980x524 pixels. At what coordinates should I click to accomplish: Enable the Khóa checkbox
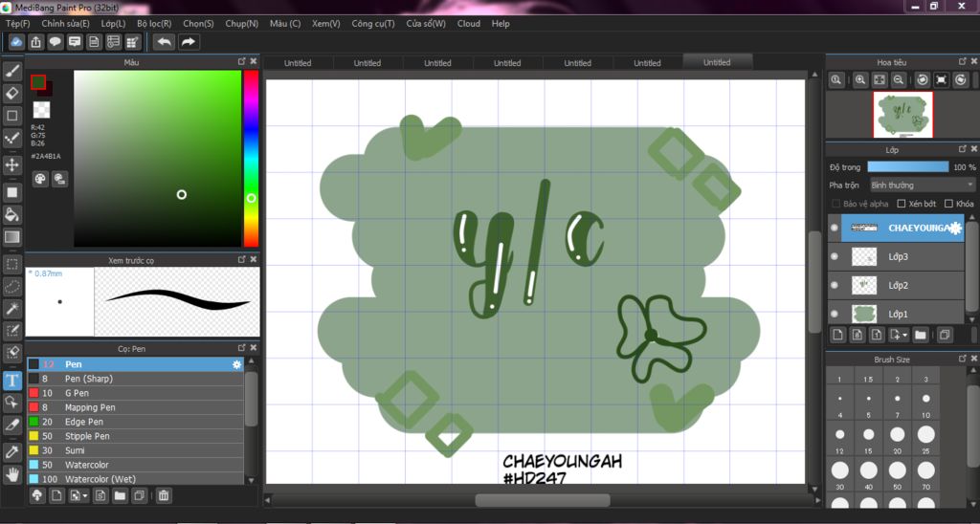tap(948, 204)
